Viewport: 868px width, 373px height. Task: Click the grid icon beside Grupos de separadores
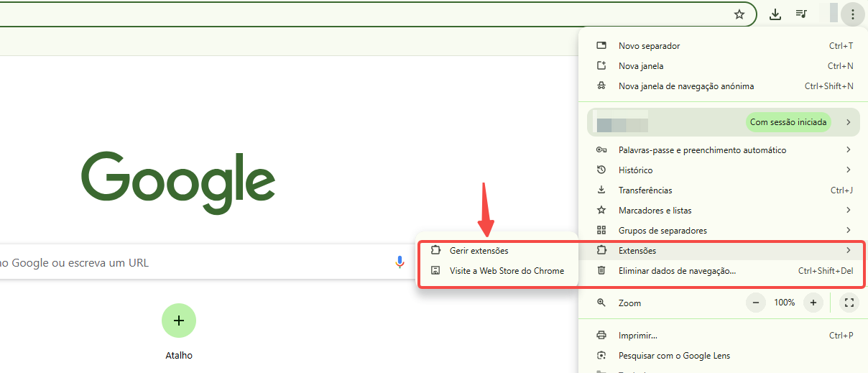pos(601,230)
